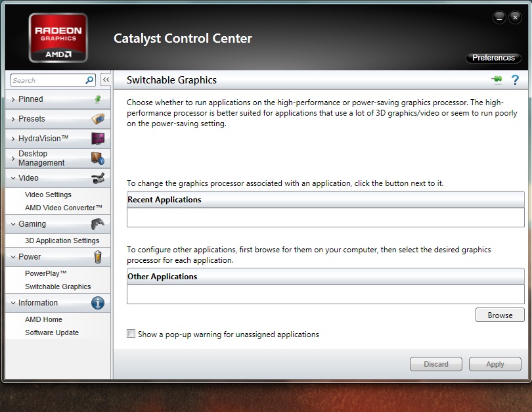
Task: Click the search magnifier icon
Action: (x=89, y=80)
